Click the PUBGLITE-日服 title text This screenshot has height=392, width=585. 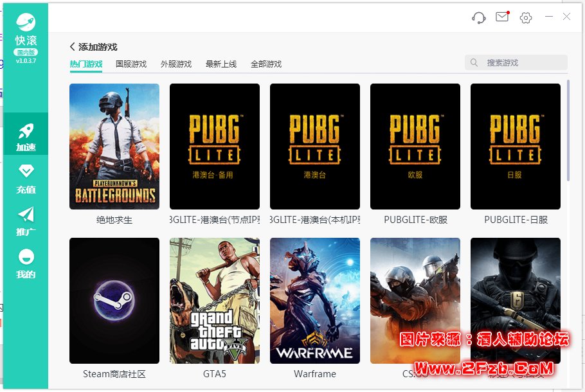pos(516,220)
